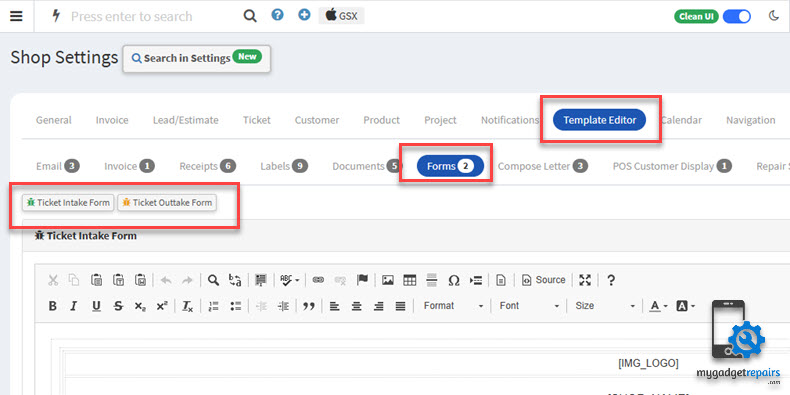790x395 pixels.
Task: Switch to dark mode moon icon
Action: [774, 16]
